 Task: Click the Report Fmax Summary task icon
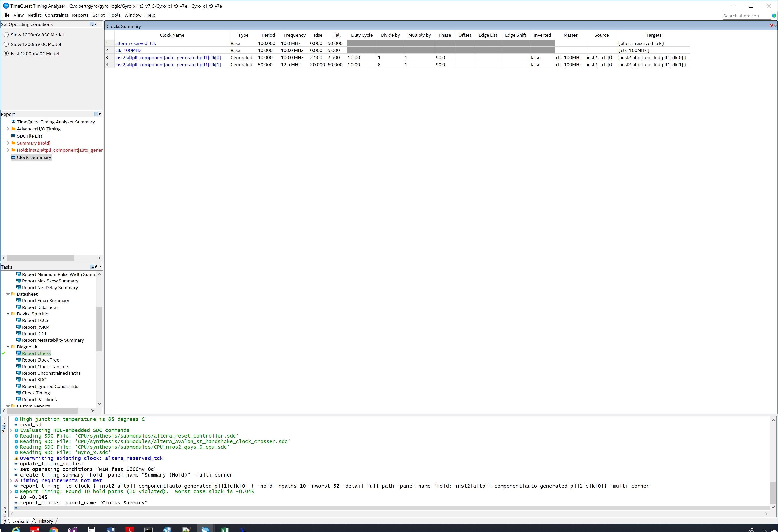point(18,300)
